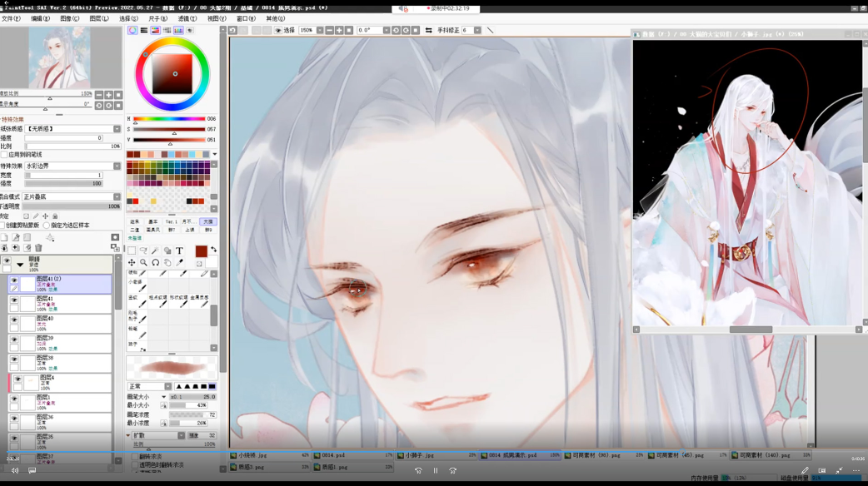Open the rotation angle 0.0° dropdown
The height and width of the screenshot is (486, 868).
pyautogui.click(x=387, y=31)
